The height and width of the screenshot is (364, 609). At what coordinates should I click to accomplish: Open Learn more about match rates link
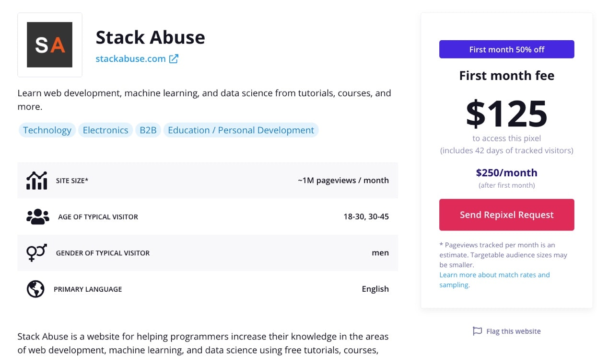point(494,275)
